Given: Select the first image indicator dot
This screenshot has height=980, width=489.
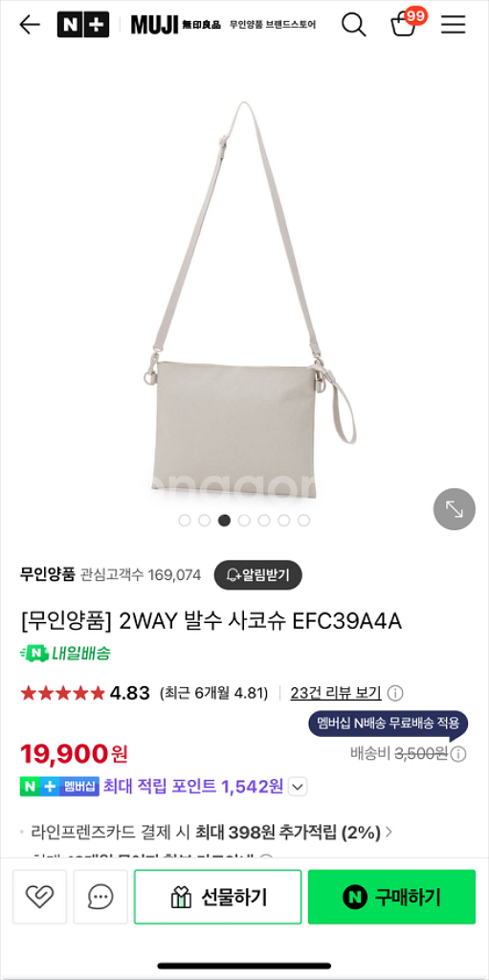Looking at the screenshot, I should 185,521.
